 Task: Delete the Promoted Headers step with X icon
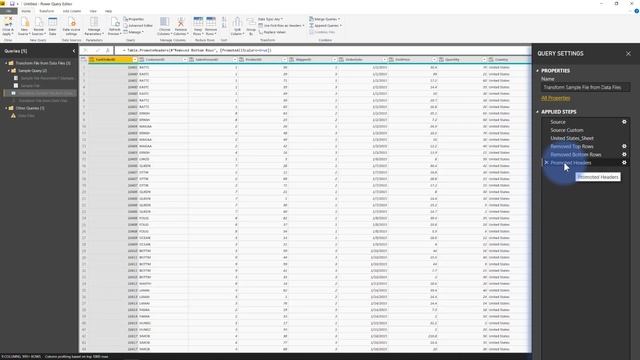547,162
